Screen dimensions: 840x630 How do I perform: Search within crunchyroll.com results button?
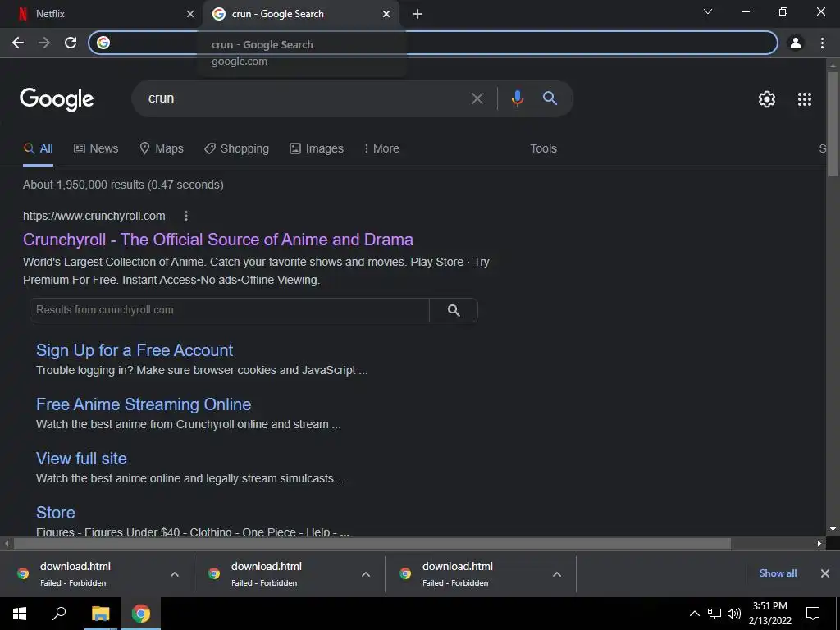pos(453,310)
